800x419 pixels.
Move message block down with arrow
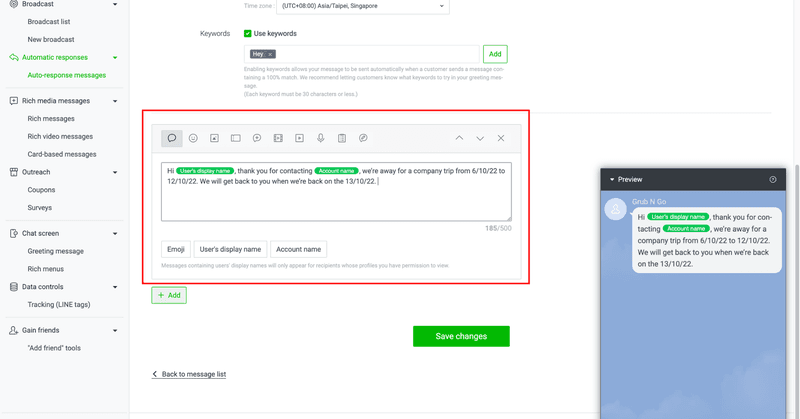click(480, 138)
